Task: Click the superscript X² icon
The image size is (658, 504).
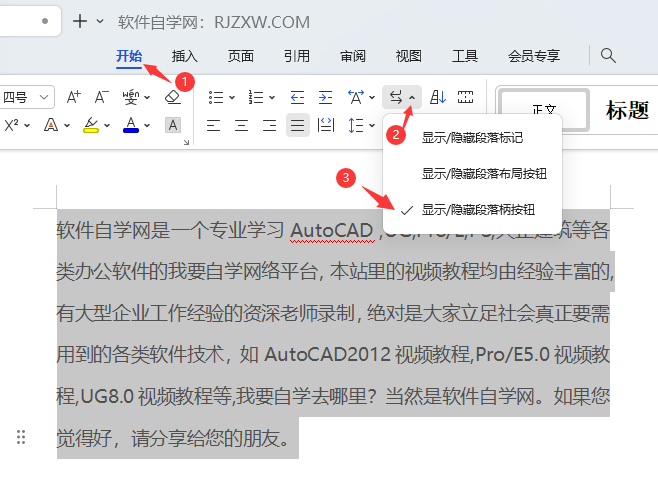Action: click(11, 125)
